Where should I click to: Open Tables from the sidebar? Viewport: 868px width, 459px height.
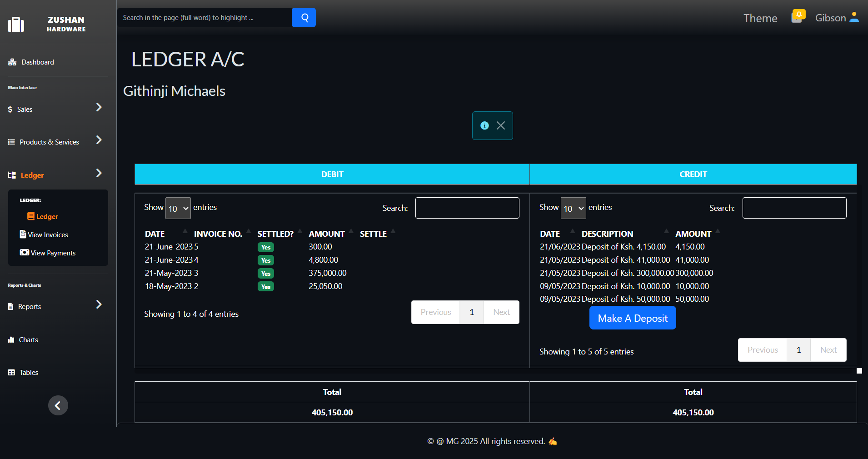tap(29, 373)
